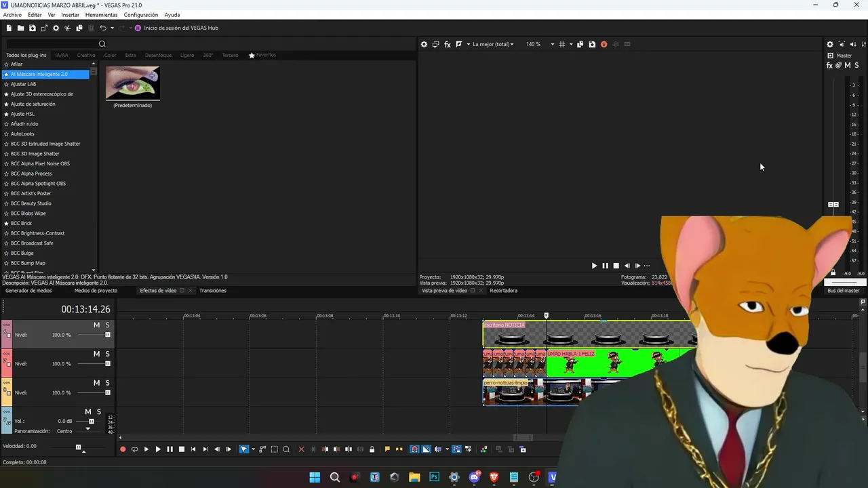Open the Insertar menu
Viewport: 868px width, 488px height.
tap(70, 15)
